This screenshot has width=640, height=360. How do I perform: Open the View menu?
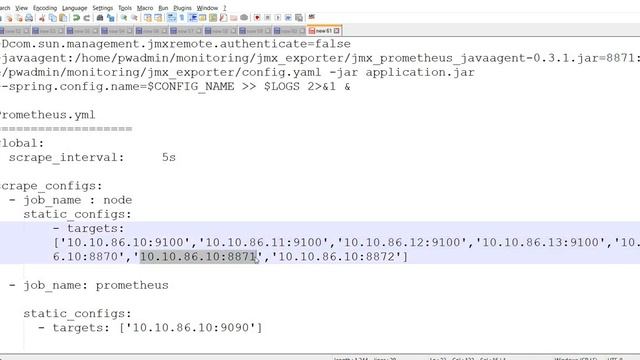[x=21, y=8]
